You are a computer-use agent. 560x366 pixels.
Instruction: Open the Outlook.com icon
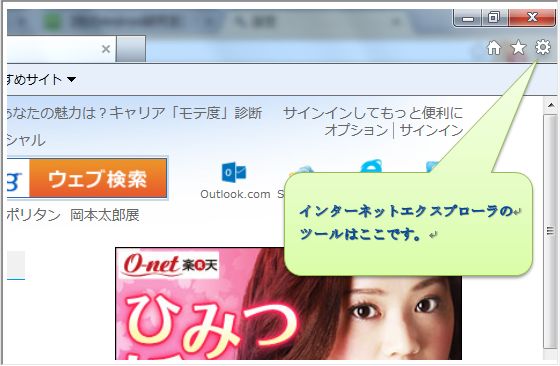234,172
